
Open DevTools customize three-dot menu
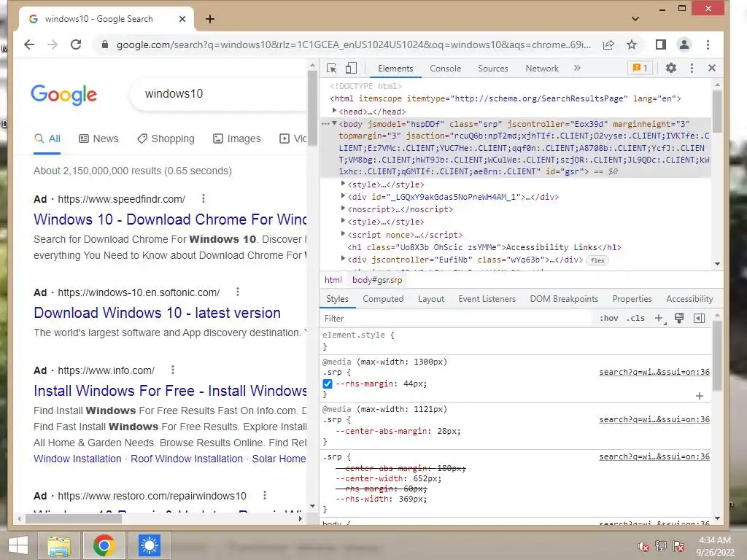pyautogui.click(x=692, y=68)
